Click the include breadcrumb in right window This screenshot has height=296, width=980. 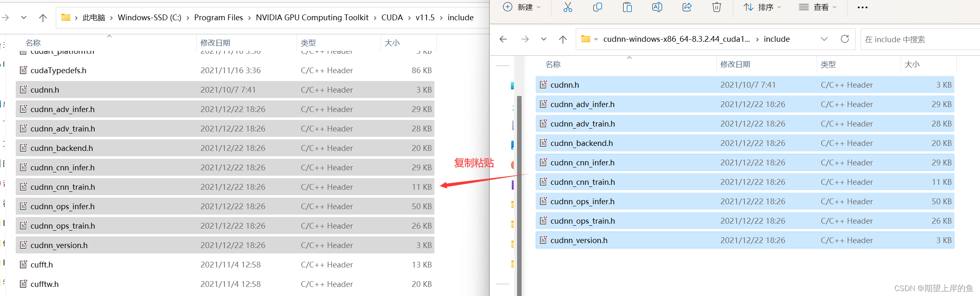[777, 39]
